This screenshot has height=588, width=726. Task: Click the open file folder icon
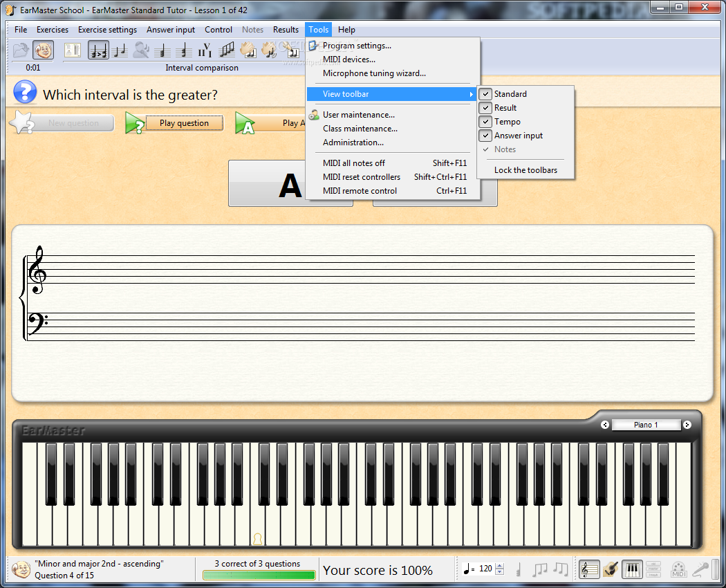coord(20,50)
